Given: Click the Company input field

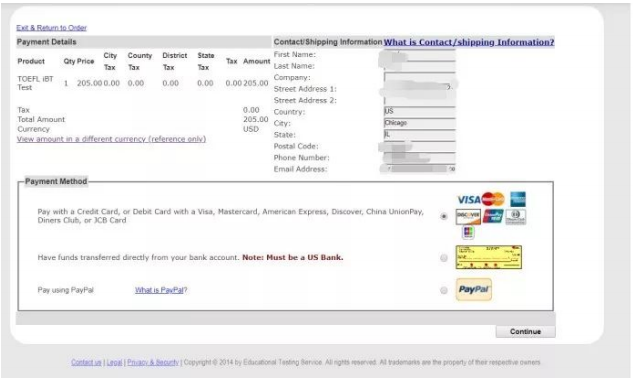Looking at the screenshot, I should 419,77.
